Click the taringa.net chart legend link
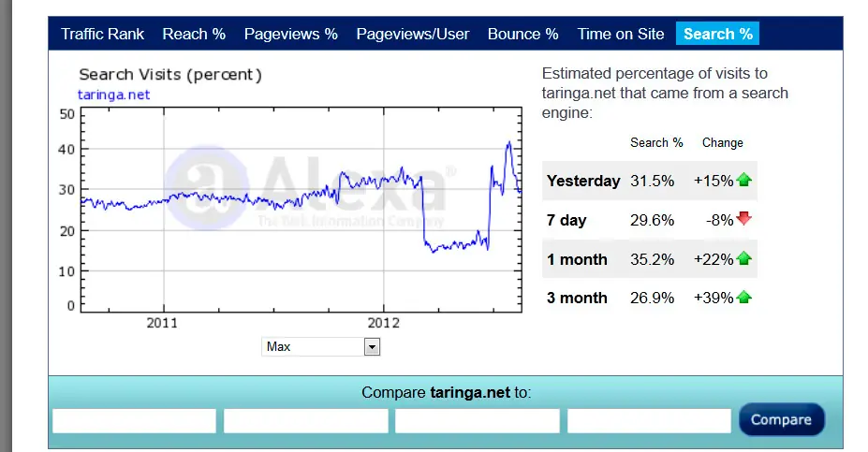This screenshot has width=868, height=452. click(113, 95)
